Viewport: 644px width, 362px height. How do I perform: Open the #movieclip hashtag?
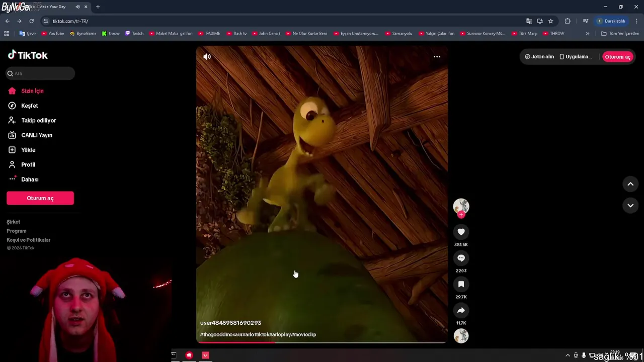303,334
